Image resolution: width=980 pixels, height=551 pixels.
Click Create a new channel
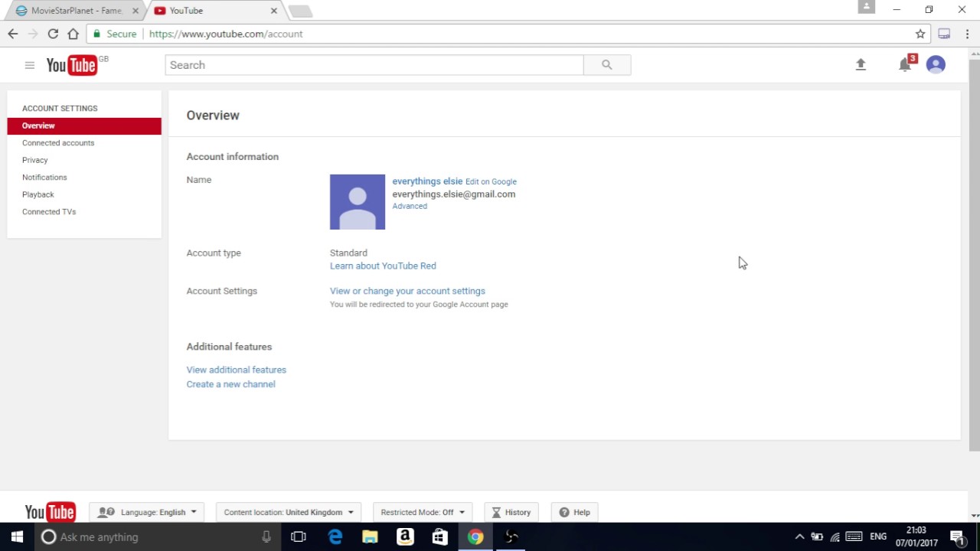pos(231,384)
